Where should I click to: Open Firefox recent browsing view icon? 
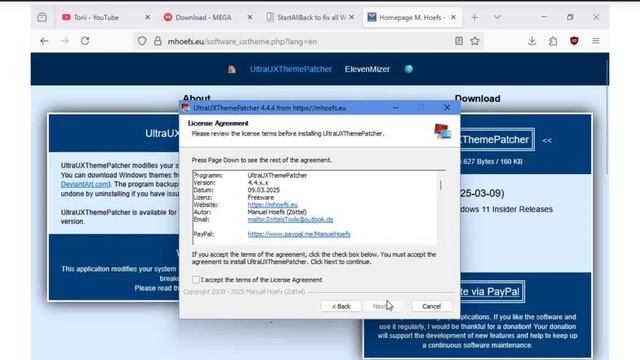coord(42,18)
